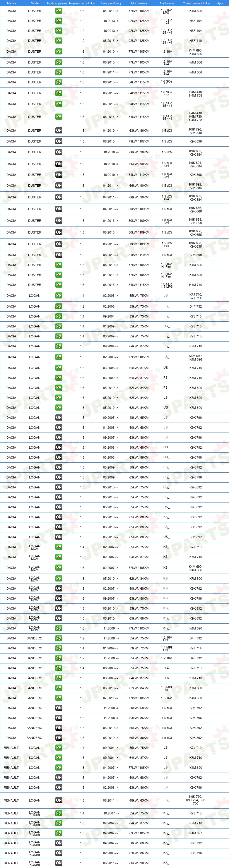Click petrol icon in Sandero 1.6 MPI 85 row
229x868 pixels.
(59, 688)
